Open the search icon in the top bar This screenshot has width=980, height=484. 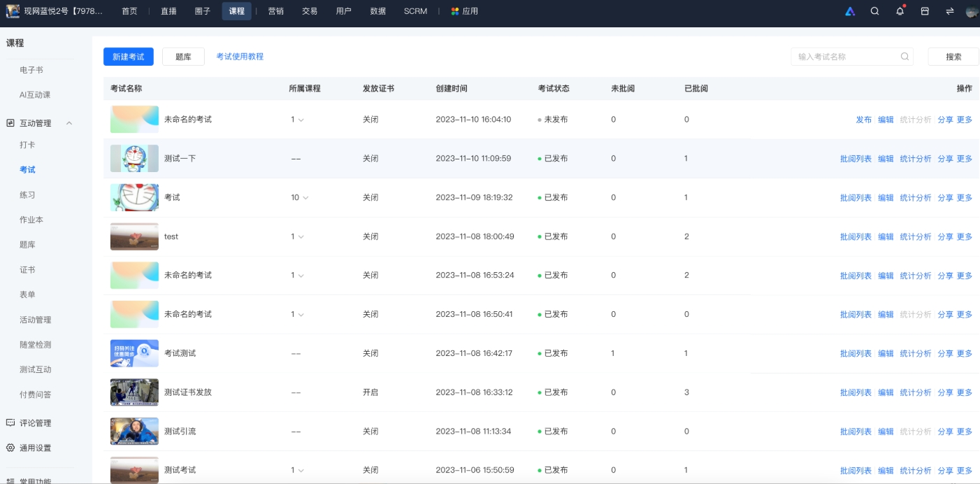tap(874, 11)
